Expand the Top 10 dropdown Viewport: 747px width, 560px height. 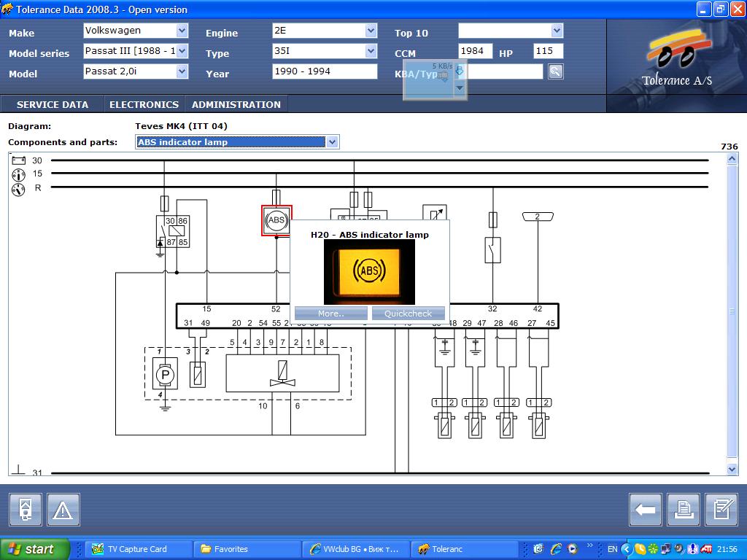point(557,31)
